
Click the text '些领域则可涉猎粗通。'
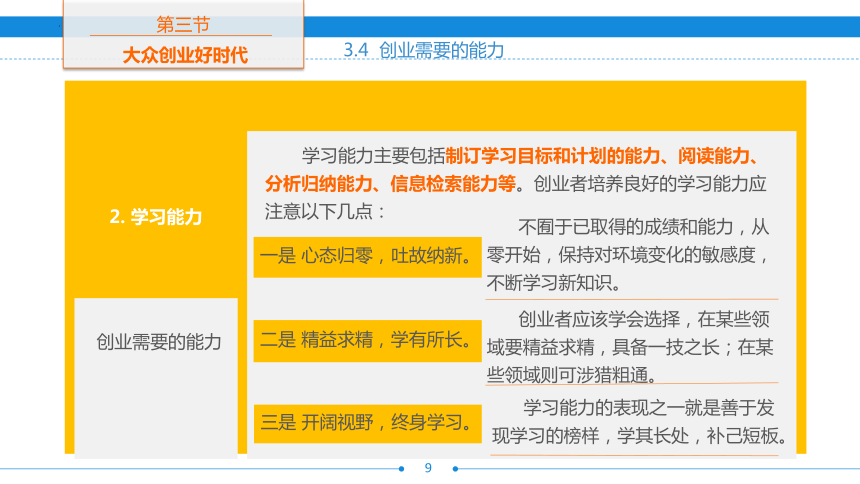coord(572,375)
